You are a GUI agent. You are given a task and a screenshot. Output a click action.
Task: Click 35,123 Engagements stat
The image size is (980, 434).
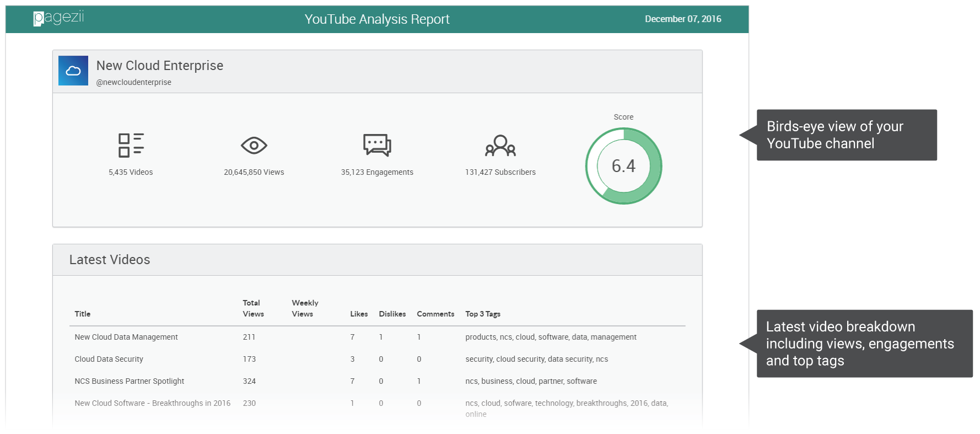click(377, 172)
